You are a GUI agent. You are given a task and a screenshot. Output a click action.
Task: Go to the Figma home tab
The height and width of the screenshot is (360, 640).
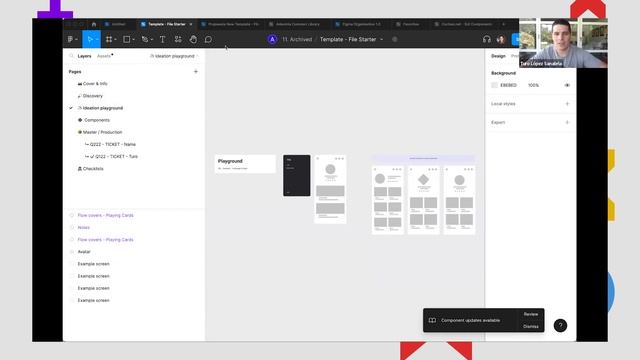coord(93,24)
